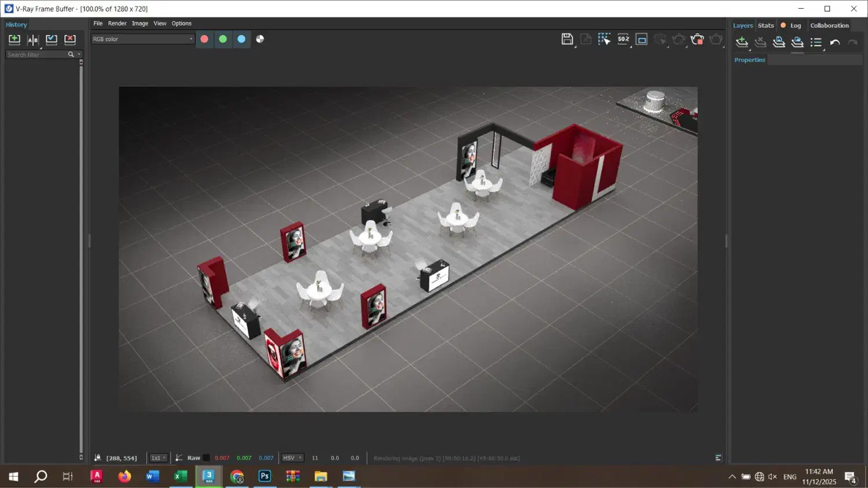Open Photoshop from the taskbar
This screenshot has width=868, height=488.
tap(264, 476)
